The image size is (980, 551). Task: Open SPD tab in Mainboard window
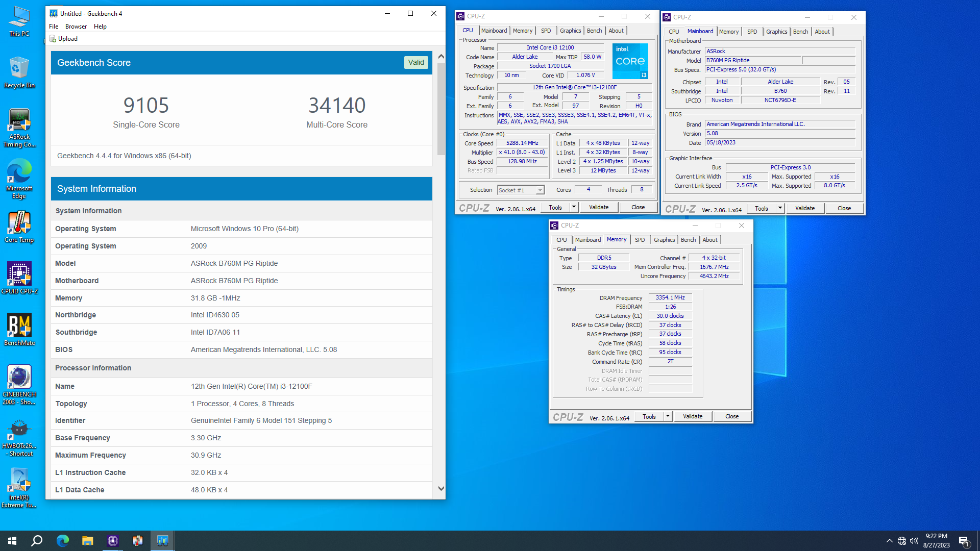tap(752, 32)
